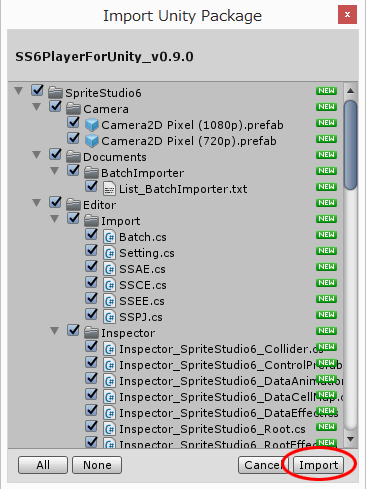Click the NEW badge on the SpriteStudio6 row
Image resolution: width=366 pixels, height=489 pixels.
point(326,91)
